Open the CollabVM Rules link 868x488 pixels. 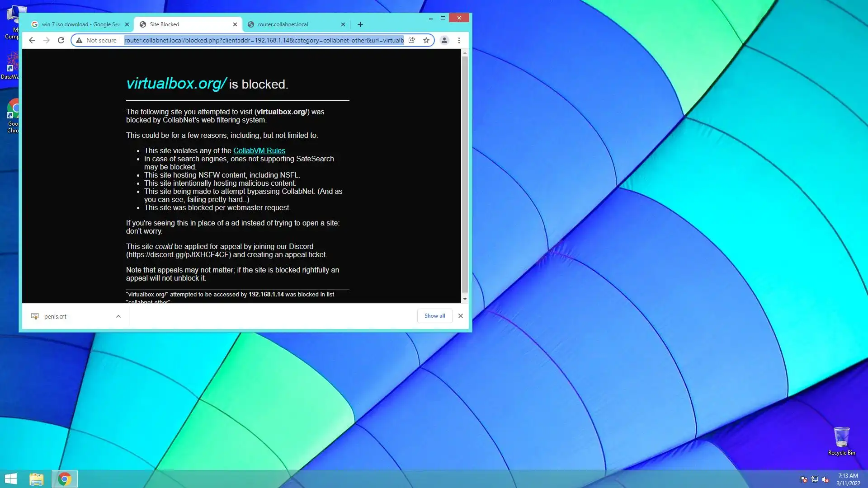(x=259, y=150)
